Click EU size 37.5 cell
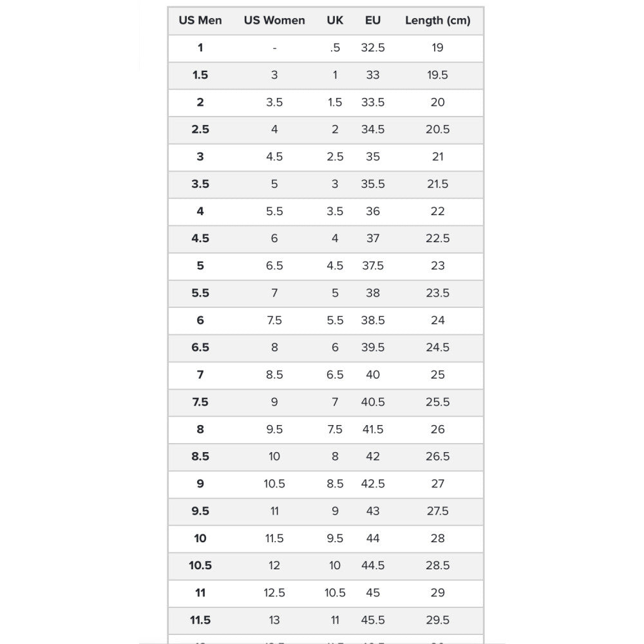Screen dimensions: 644x644 373,266
